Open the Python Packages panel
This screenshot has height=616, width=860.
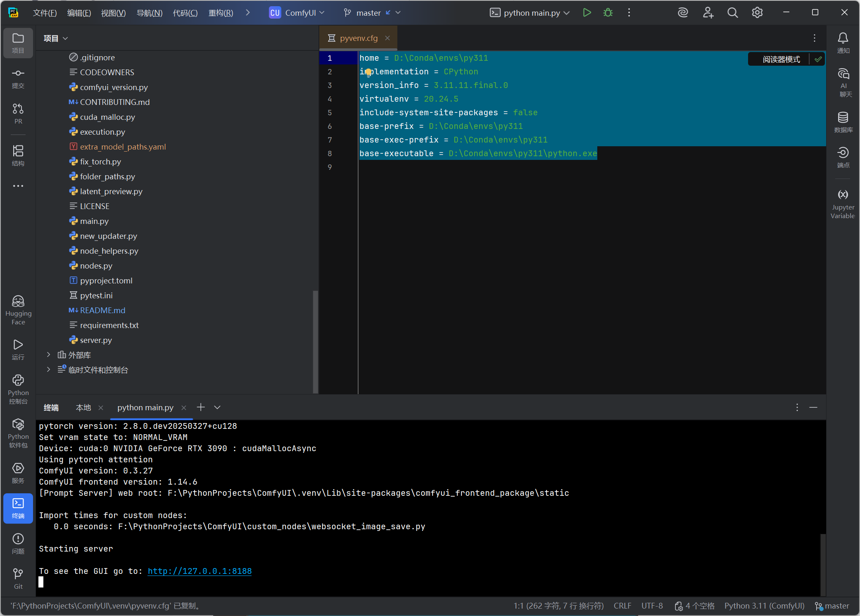(18, 433)
